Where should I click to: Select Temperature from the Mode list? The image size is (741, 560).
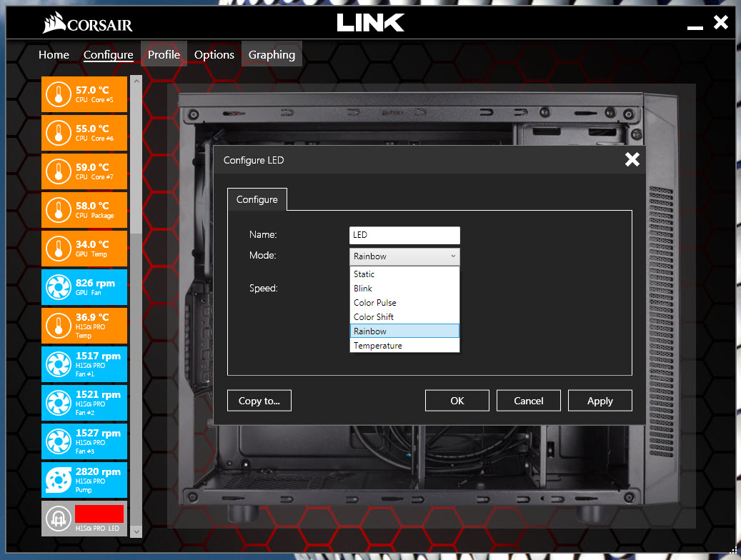[404, 346]
